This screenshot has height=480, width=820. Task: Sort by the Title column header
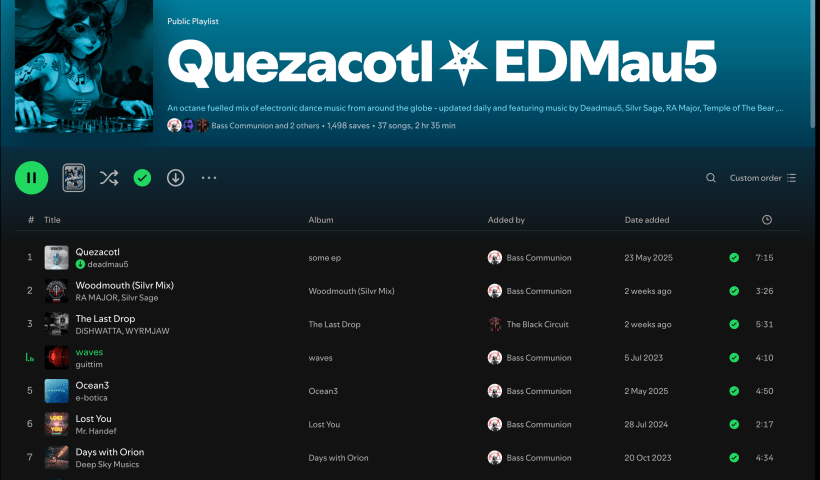coord(52,220)
